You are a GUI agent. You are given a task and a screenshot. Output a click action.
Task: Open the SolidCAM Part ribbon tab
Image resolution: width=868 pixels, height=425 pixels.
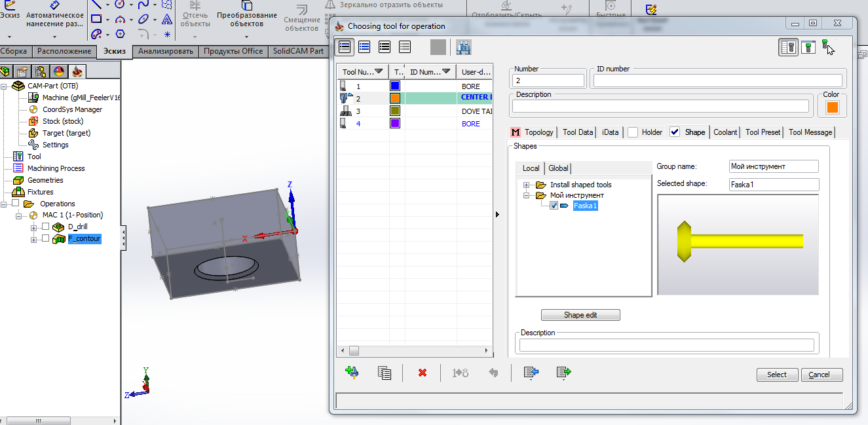coord(298,51)
